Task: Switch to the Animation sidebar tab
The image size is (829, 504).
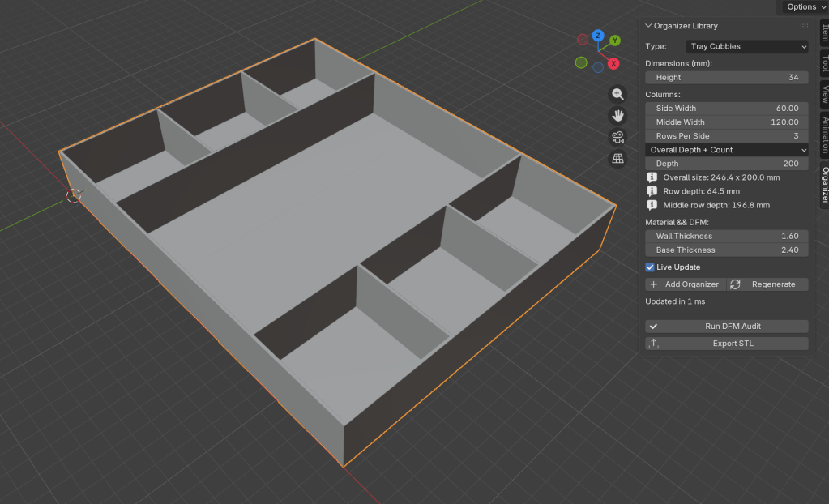Action: (824, 135)
